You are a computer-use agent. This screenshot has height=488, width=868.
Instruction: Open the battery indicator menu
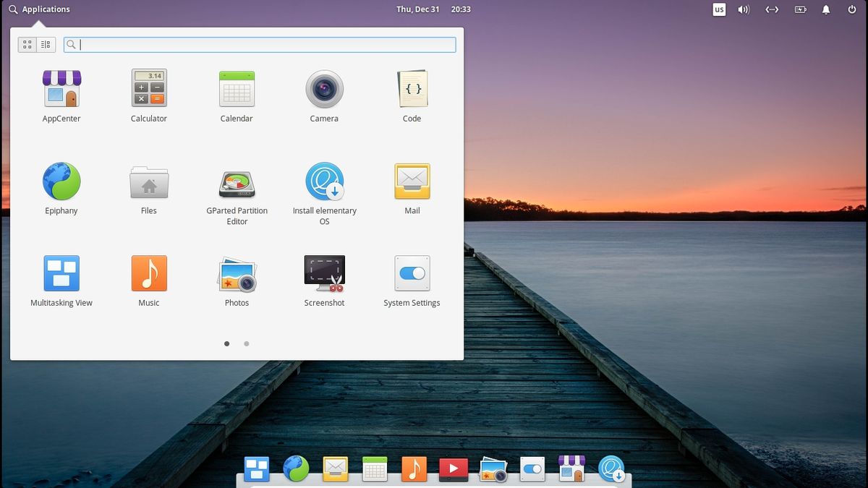[x=799, y=9]
